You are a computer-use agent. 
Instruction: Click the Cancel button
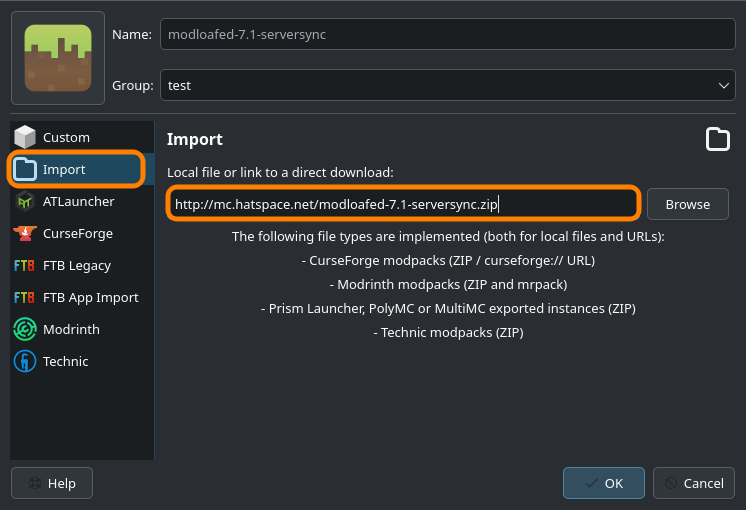(693, 483)
